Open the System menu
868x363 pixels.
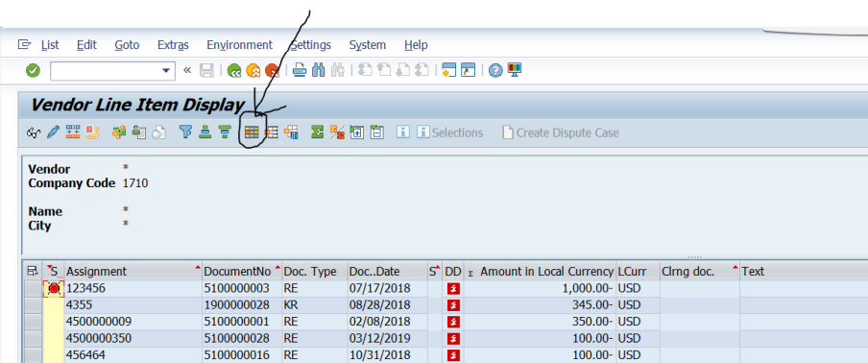coord(368,45)
